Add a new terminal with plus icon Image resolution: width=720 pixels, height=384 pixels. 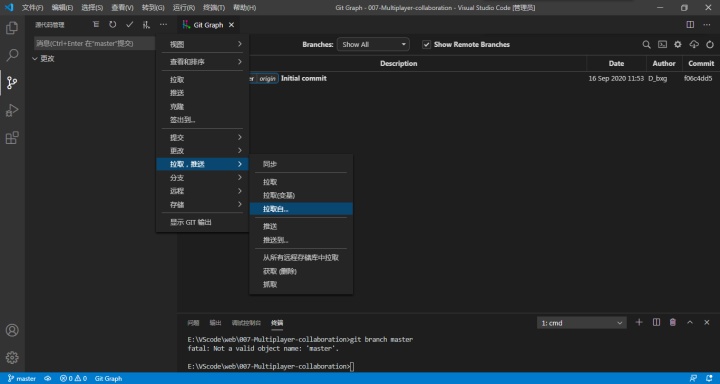639,322
